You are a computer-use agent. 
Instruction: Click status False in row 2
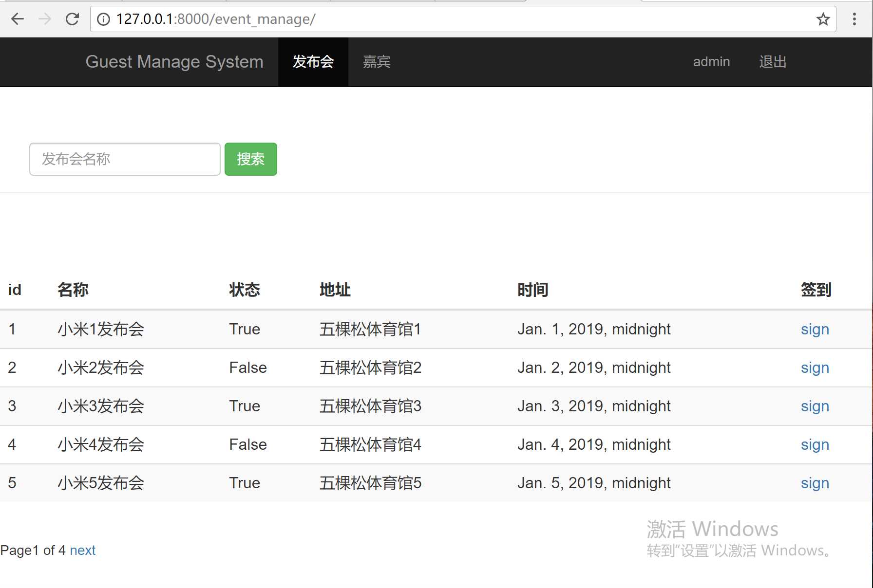pos(248,368)
